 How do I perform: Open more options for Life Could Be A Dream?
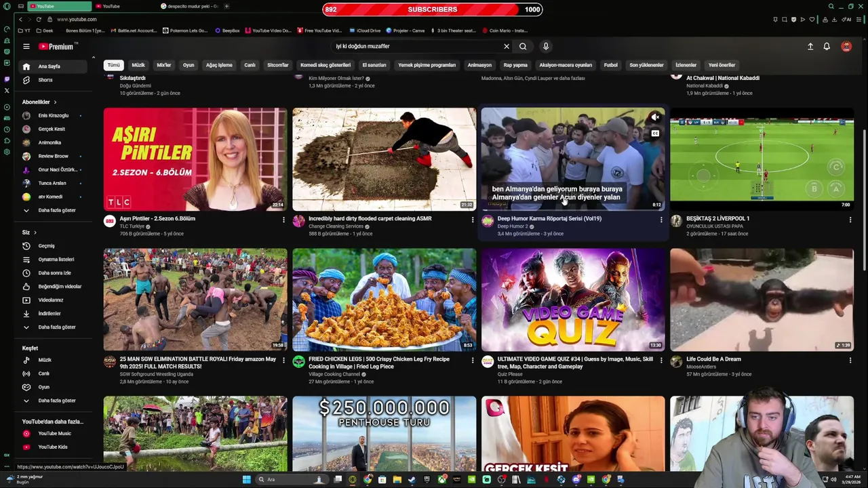[x=850, y=360]
